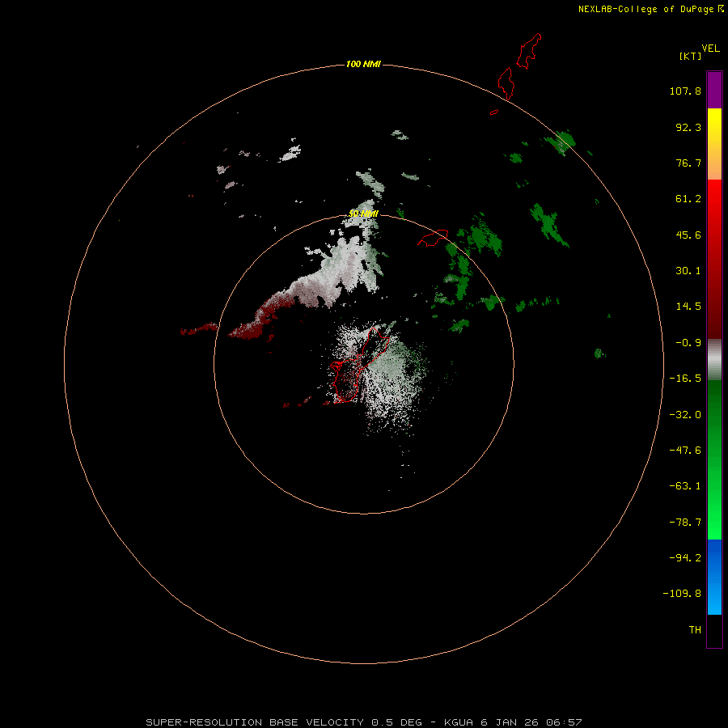This screenshot has width=728, height=728.
Task: Click the -16.5 legend value
Action: click(685, 379)
